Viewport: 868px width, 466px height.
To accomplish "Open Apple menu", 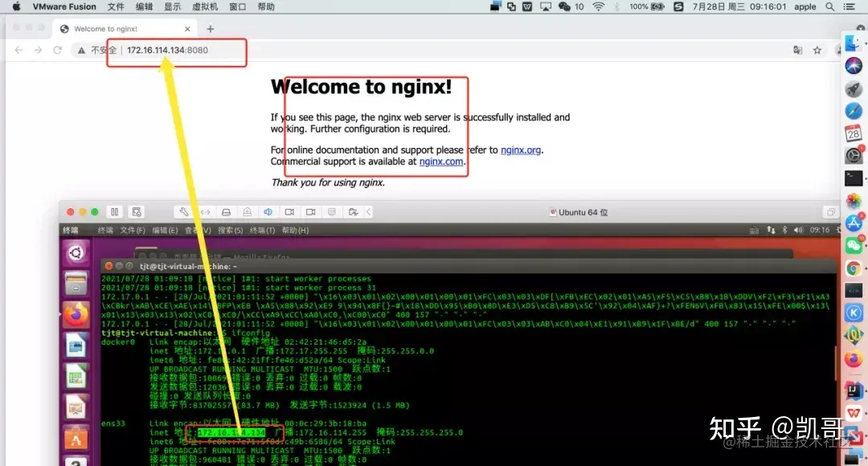I will (16, 6).
